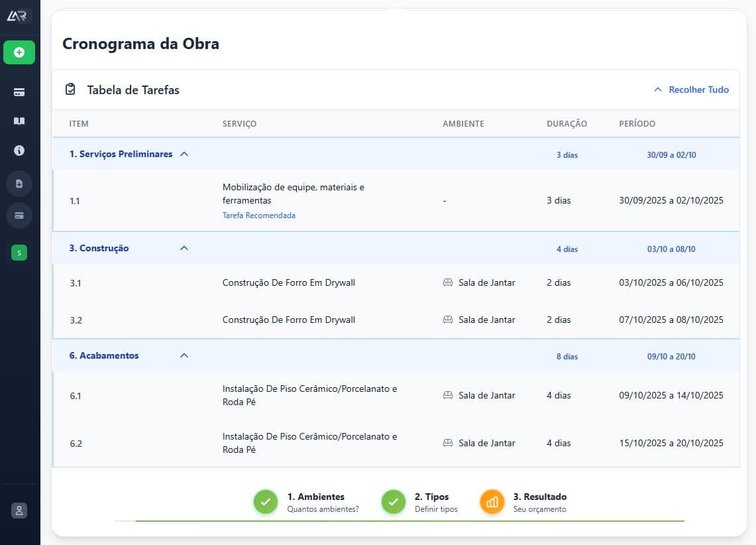The width and height of the screenshot is (756, 545).
Task: Open the user profile icon at sidebar bottom
Action: point(19,511)
